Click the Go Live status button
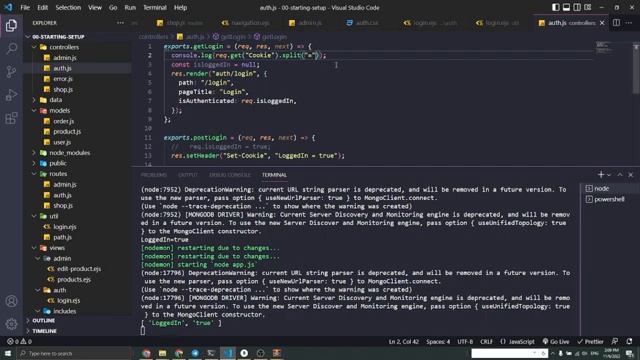Image resolution: width=640 pixels, height=360 pixels. point(556,341)
